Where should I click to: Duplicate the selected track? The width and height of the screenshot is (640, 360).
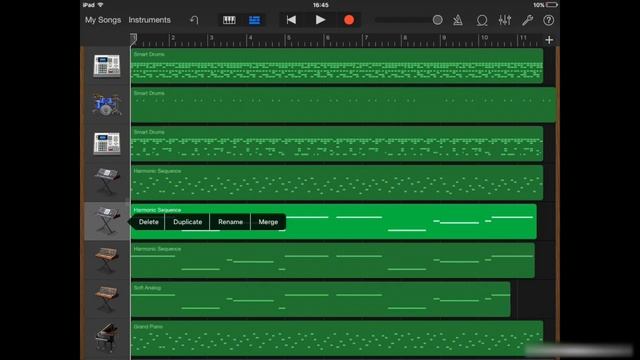(187, 222)
